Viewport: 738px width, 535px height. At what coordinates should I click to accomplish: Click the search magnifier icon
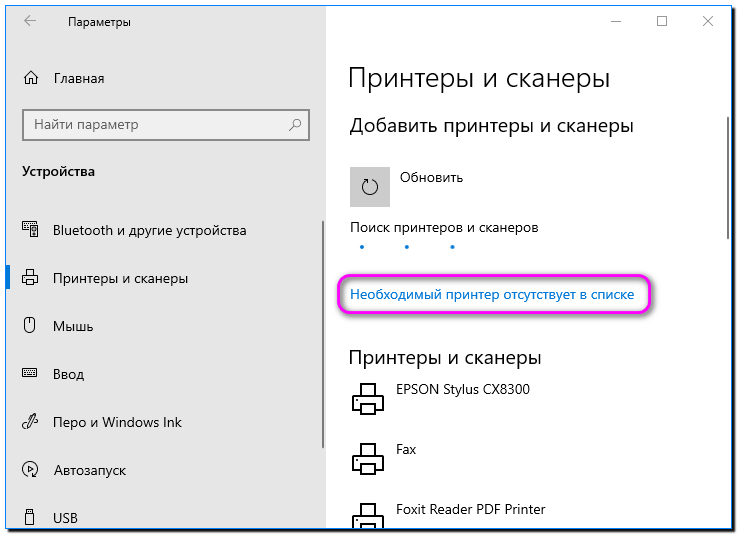[295, 125]
